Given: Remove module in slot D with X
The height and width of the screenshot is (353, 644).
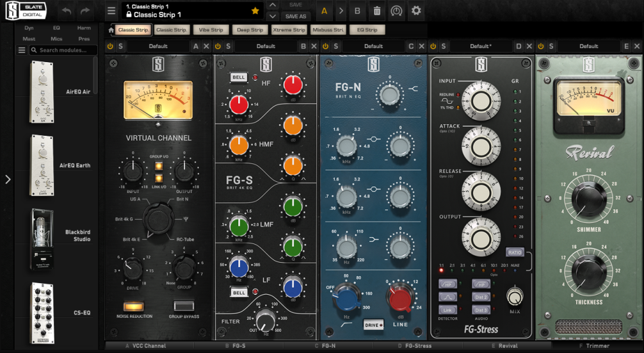Looking at the screenshot, I should coord(529,46).
